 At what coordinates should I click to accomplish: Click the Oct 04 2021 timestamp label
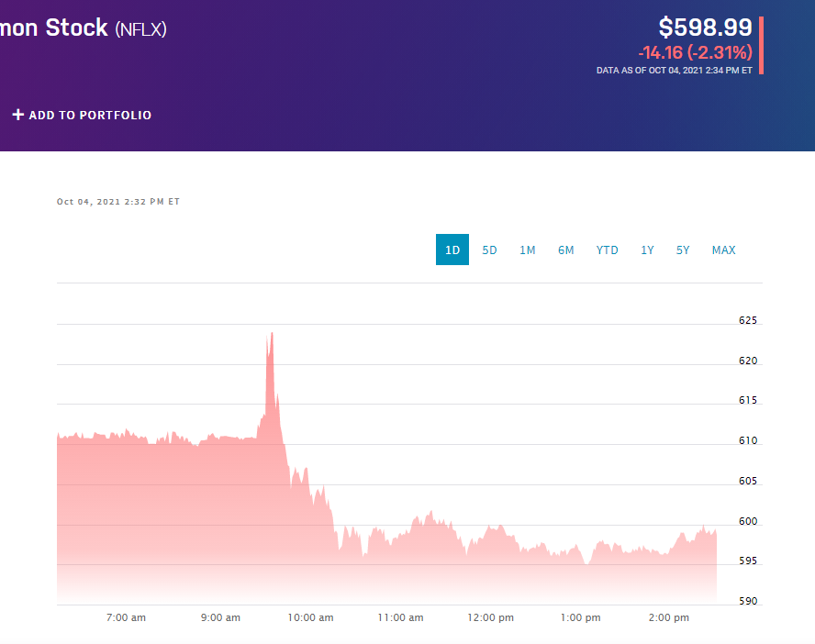click(x=118, y=201)
